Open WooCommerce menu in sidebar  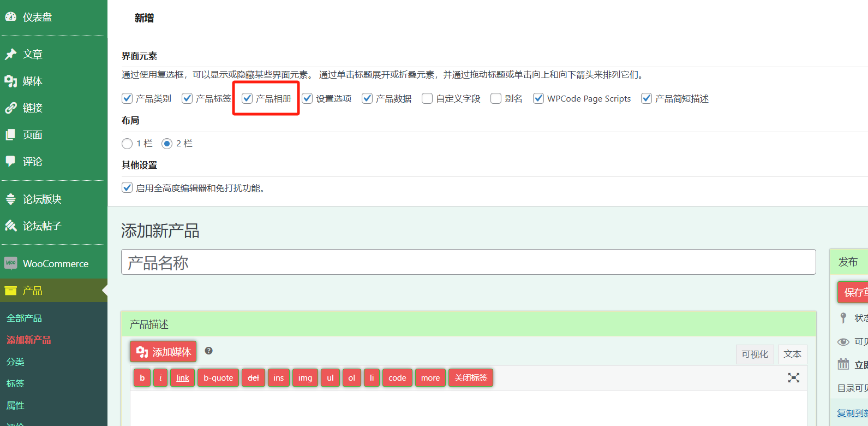55,264
